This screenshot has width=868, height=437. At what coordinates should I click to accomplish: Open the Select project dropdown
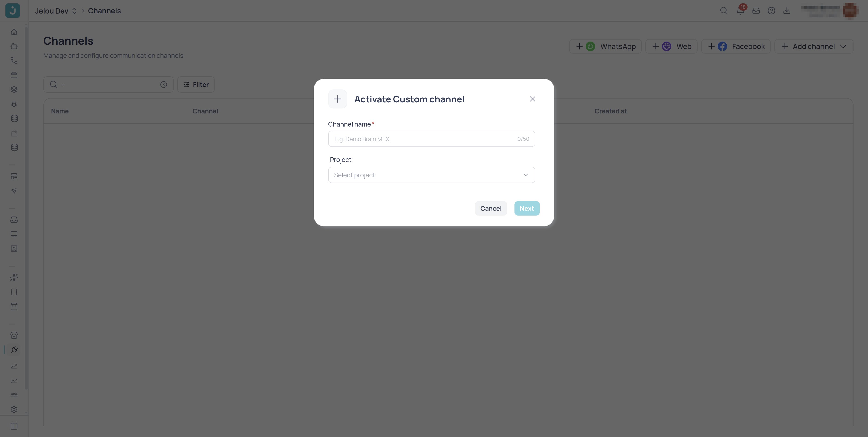pyautogui.click(x=431, y=175)
